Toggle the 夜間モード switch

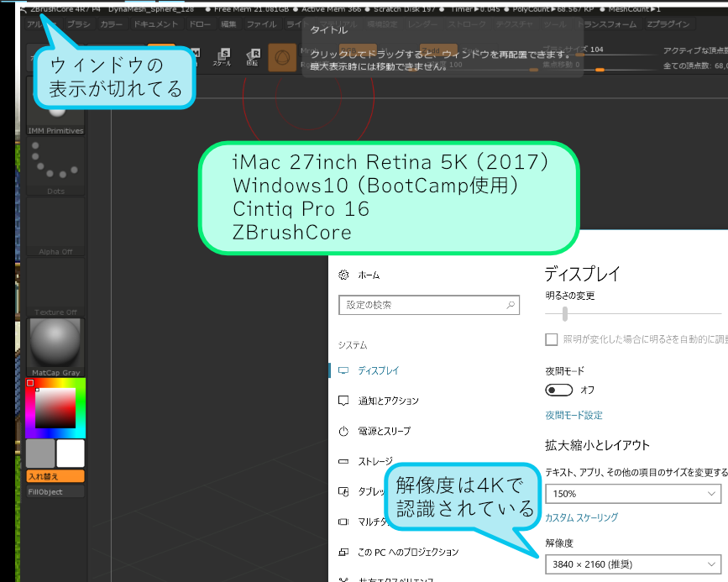558,391
